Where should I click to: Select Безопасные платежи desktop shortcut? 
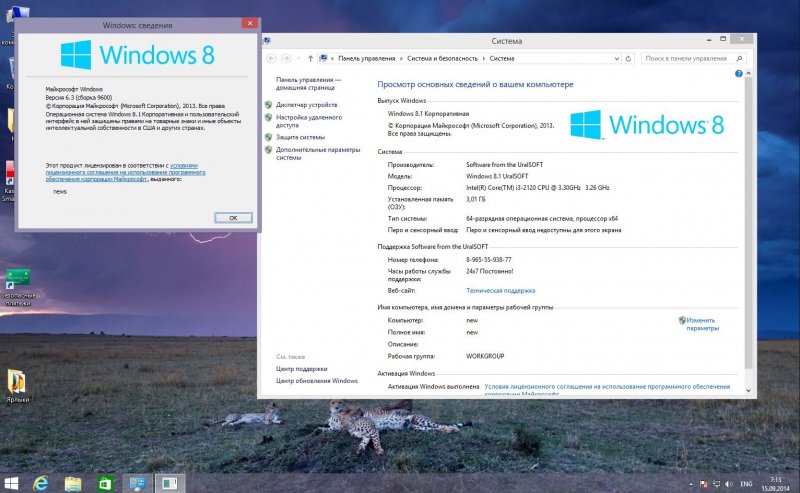click(18, 287)
